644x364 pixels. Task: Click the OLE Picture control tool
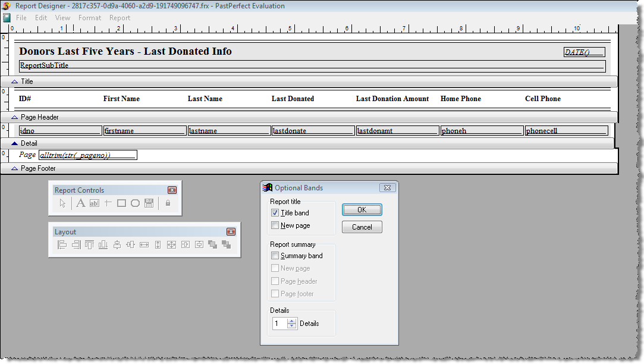[149, 203]
